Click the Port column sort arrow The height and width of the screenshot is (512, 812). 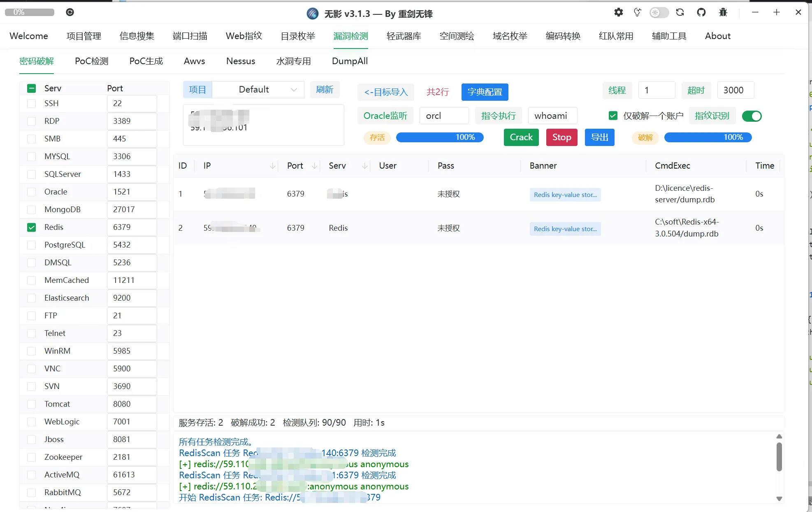(315, 166)
